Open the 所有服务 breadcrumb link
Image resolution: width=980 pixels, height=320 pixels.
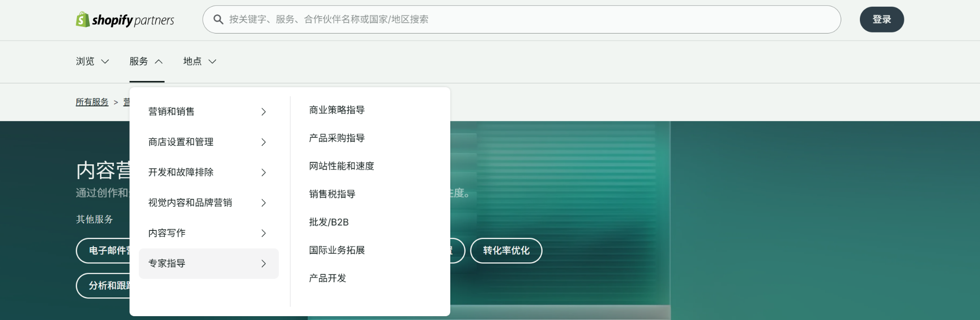(x=92, y=102)
